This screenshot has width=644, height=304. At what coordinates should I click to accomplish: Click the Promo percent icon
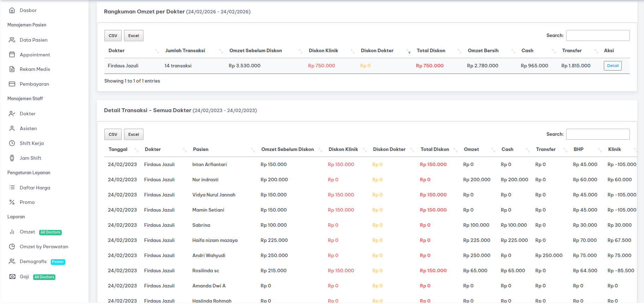(12, 202)
